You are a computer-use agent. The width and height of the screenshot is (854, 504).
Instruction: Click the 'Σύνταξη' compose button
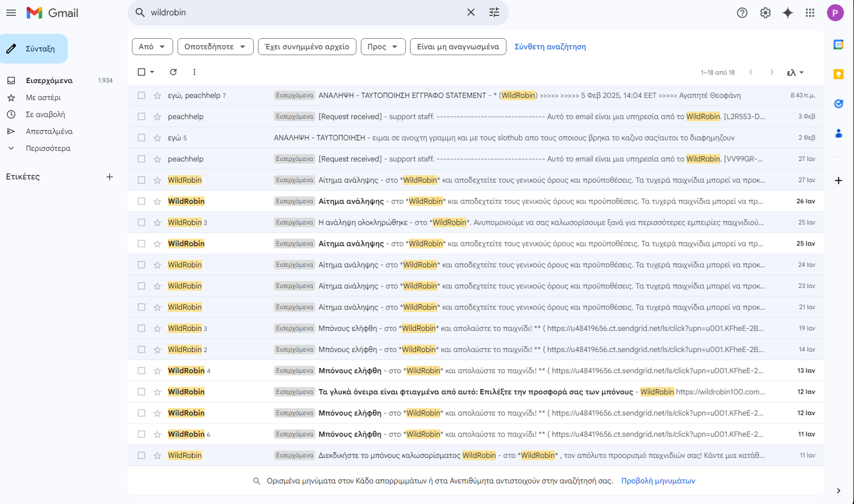pos(34,49)
